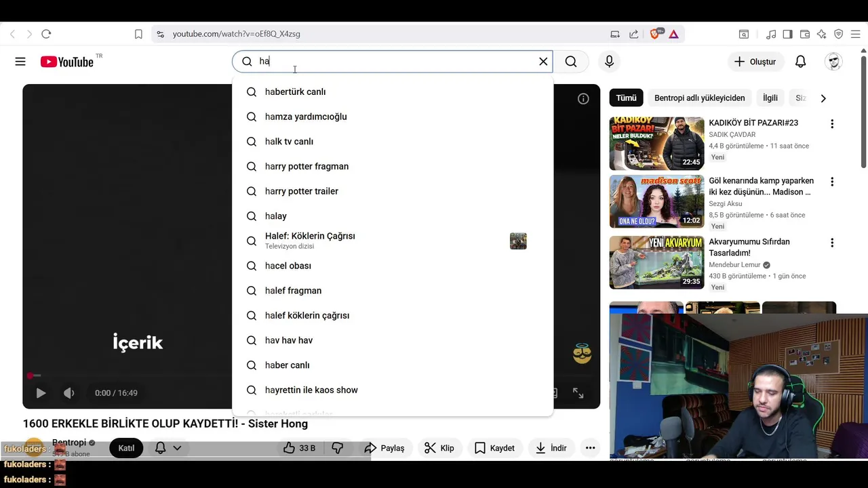Open the Brave Wallet icon
Screen dimensions: 868x488
point(805,34)
